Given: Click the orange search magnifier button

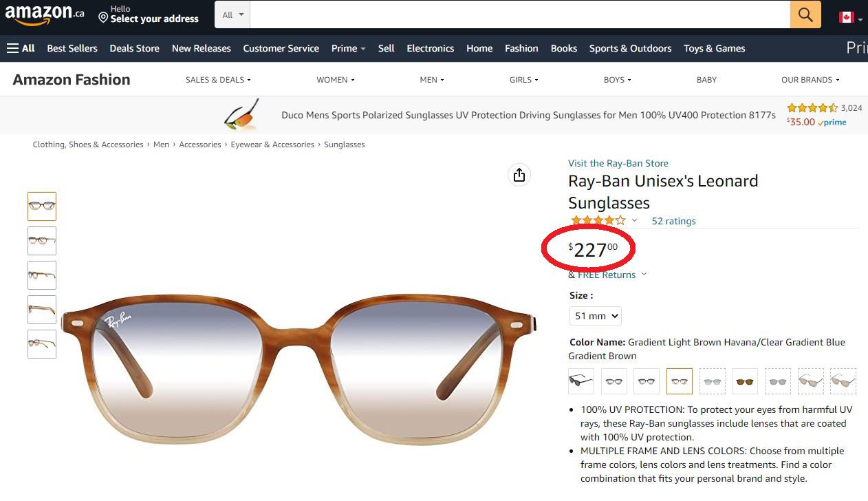Looking at the screenshot, I should click(x=805, y=14).
